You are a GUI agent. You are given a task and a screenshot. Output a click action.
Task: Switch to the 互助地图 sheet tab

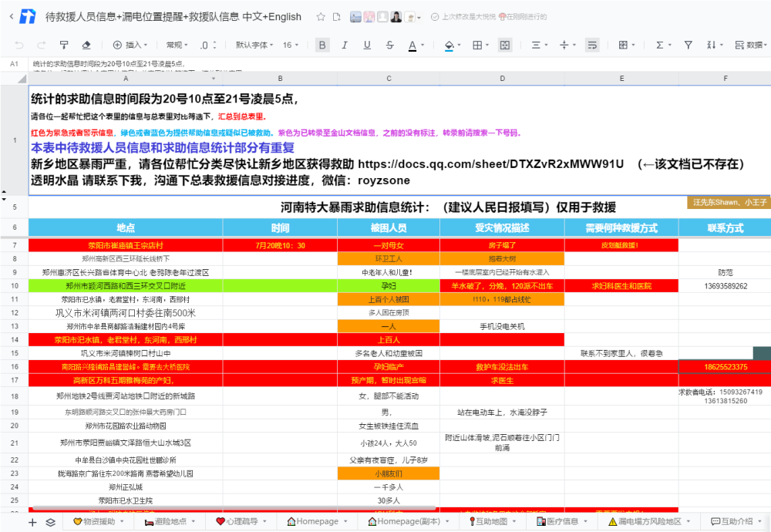coord(492,521)
